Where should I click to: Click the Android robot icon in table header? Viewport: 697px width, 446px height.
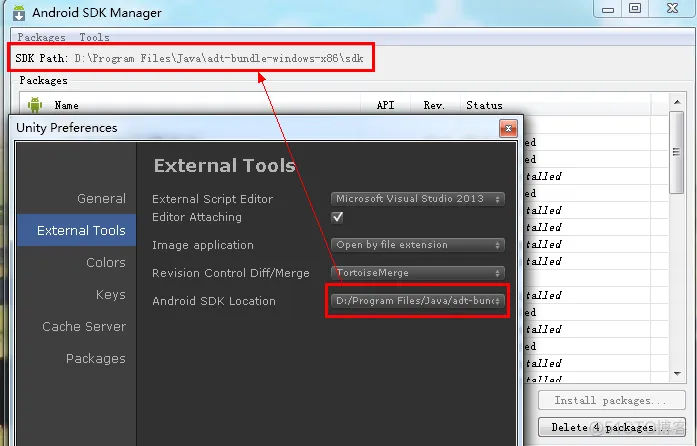click(35, 105)
